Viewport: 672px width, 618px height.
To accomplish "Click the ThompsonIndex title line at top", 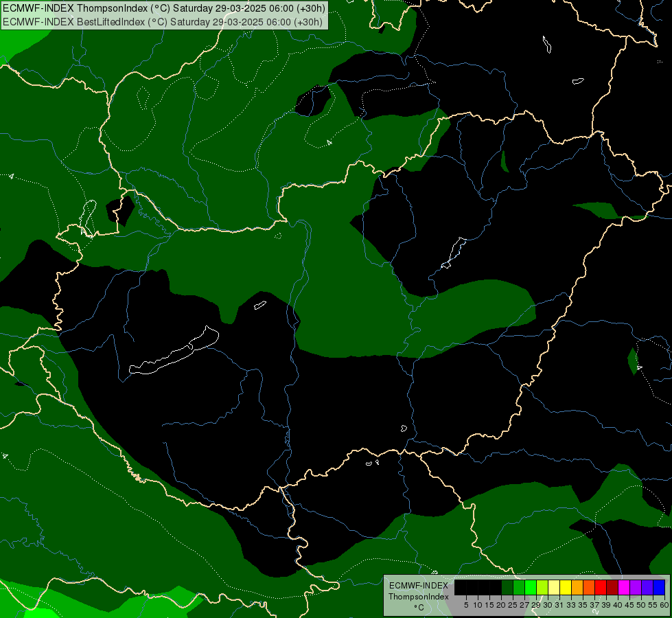I will 164,8.
